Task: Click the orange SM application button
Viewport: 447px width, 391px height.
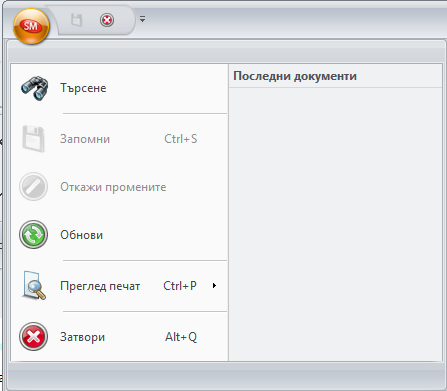Action: [31, 26]
